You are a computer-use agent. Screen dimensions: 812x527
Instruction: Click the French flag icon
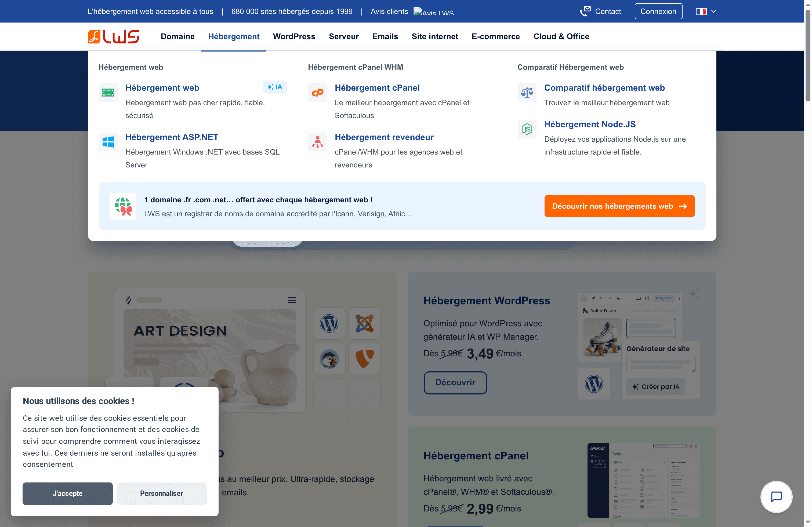(x=701, y=11)
